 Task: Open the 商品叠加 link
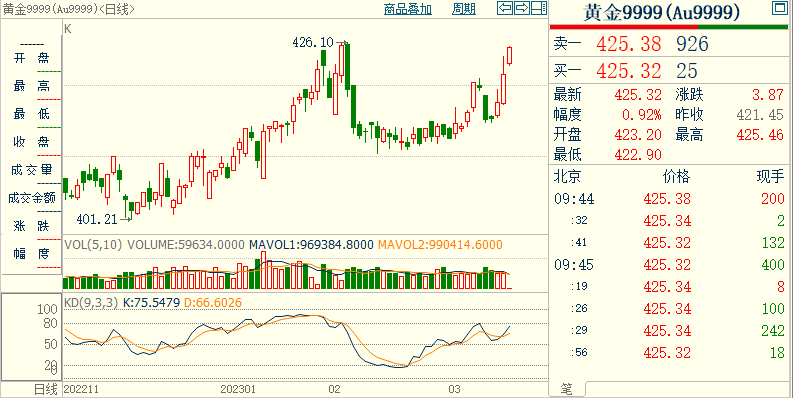[x=408, y=9]
